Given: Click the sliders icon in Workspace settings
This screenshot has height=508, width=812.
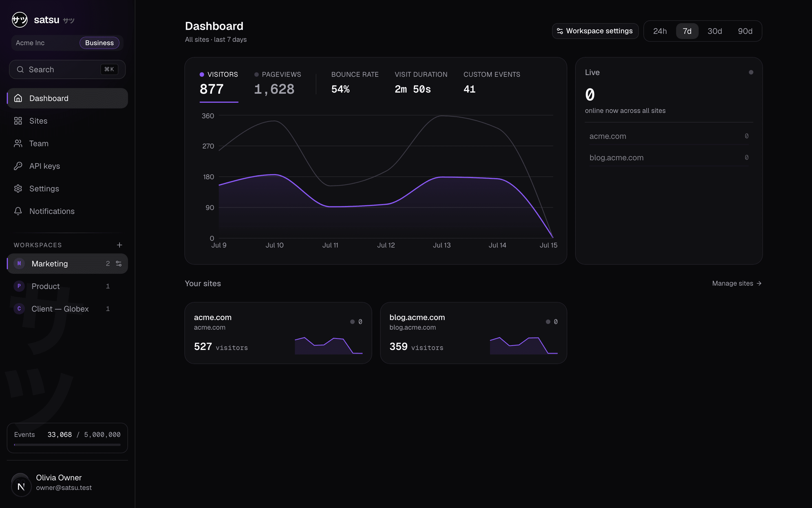Looking at the screenshot, I should (560, 31).
